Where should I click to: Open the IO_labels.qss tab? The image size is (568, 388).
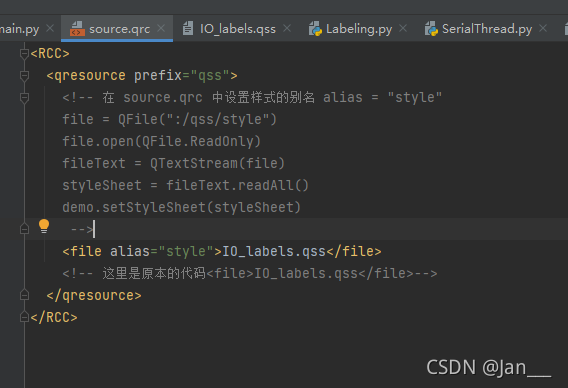point(238,29)
